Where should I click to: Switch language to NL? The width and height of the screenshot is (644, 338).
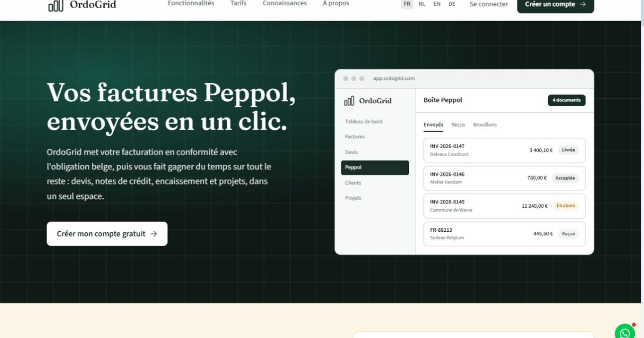422,4
